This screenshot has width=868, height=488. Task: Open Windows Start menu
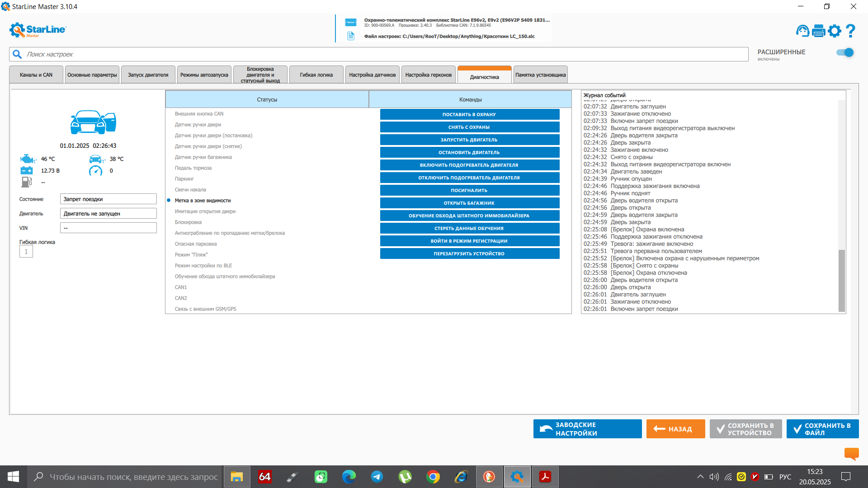click(x=13, y=477)
